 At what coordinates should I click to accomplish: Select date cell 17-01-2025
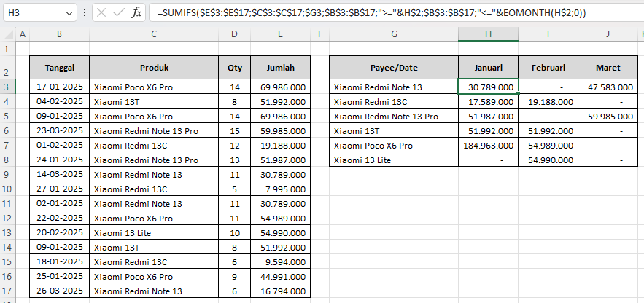[x=60, y=87]
